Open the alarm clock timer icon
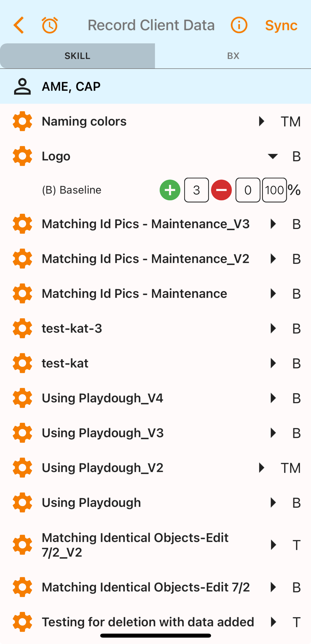The width and height of the screenshot is (311, 644). point(50,25)
